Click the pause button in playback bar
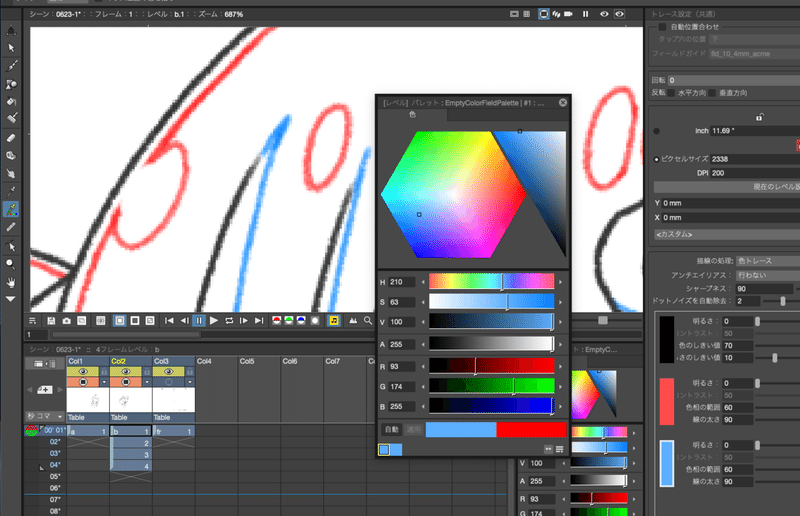The width and height of the screenshot is (800, 516). (x=199, y=321)
